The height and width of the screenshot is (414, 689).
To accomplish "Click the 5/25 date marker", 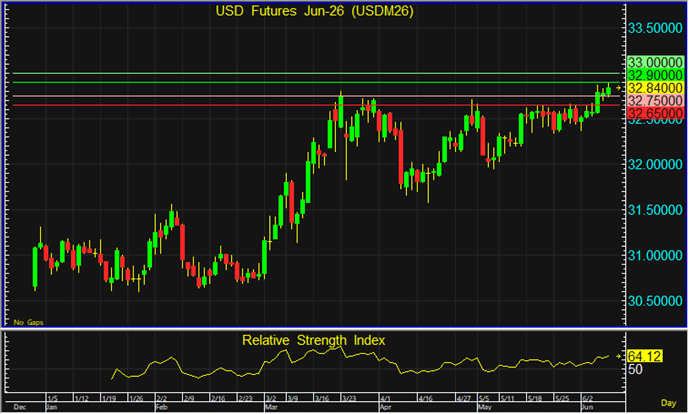I will [x=562, y=399].
